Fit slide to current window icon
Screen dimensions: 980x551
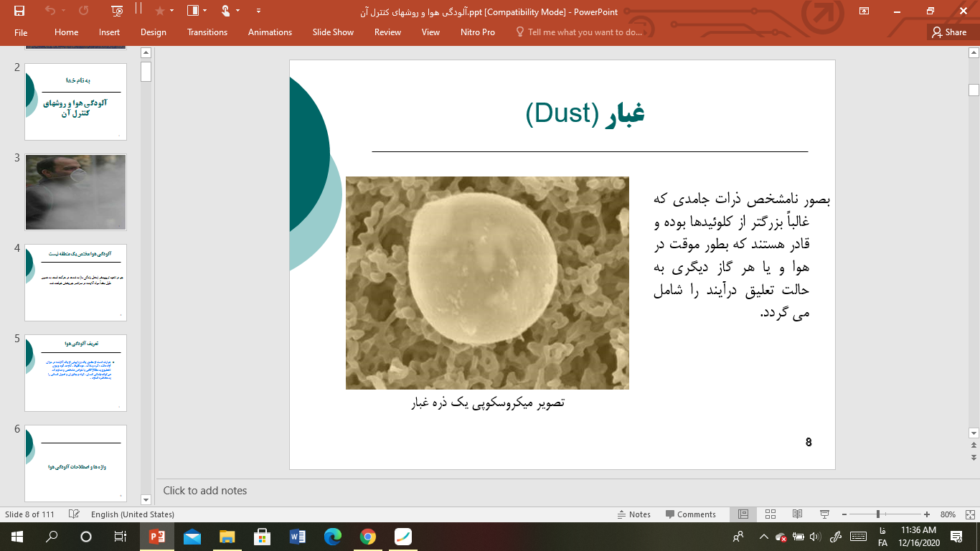(x=968, y=514)
